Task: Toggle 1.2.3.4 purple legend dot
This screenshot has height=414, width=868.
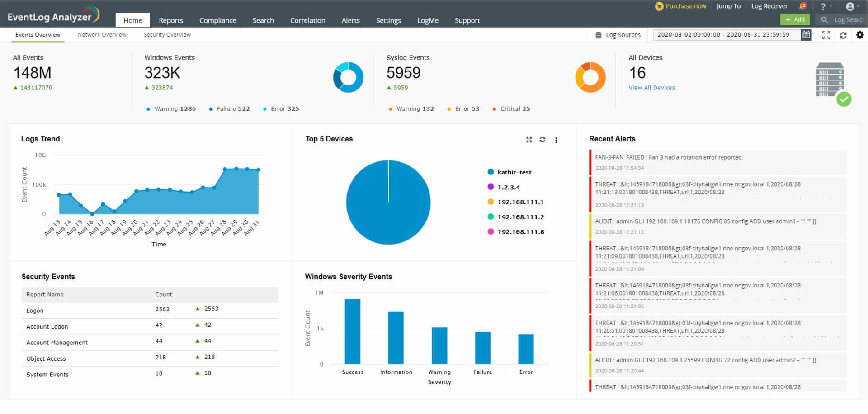Action: pyautogui.click(x=491, y=187)
